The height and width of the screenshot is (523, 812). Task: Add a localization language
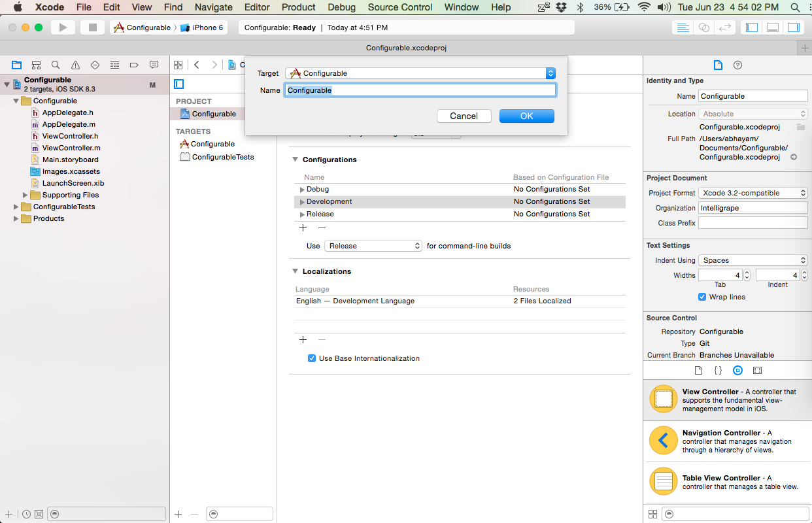[x=303, y=339]
